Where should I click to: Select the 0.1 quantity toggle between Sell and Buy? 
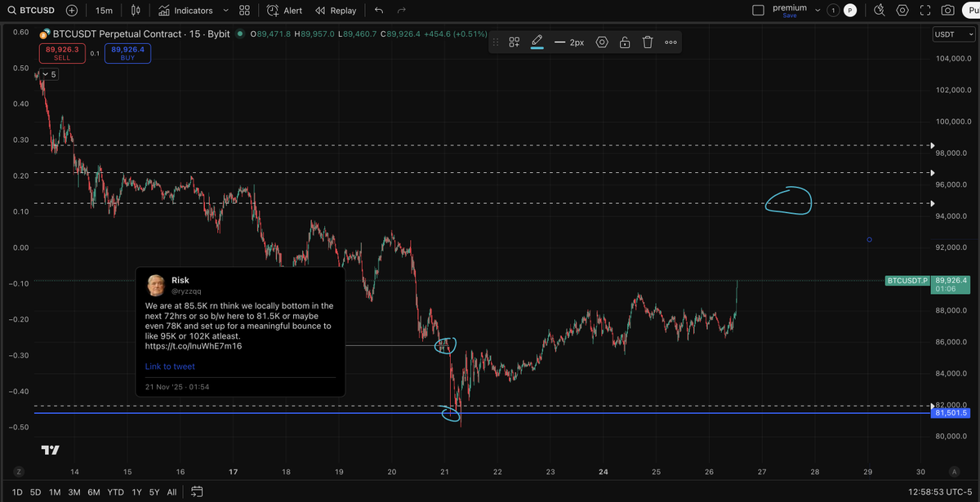pyautogui.click(x=95, y=51)
